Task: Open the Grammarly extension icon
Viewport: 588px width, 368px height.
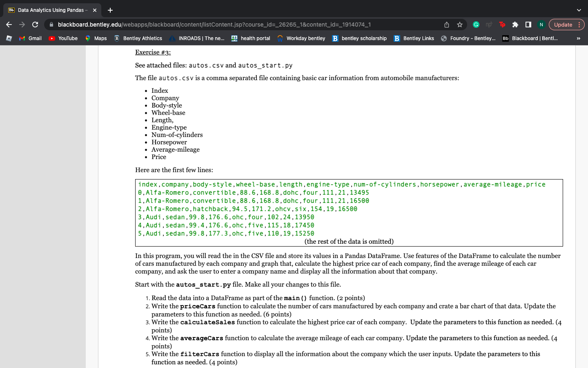Action: (476, 25)
